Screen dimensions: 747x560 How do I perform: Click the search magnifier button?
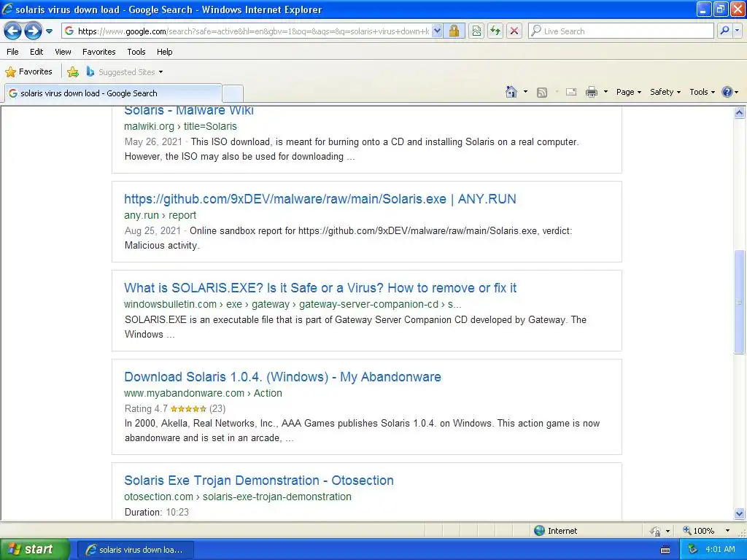724,31
